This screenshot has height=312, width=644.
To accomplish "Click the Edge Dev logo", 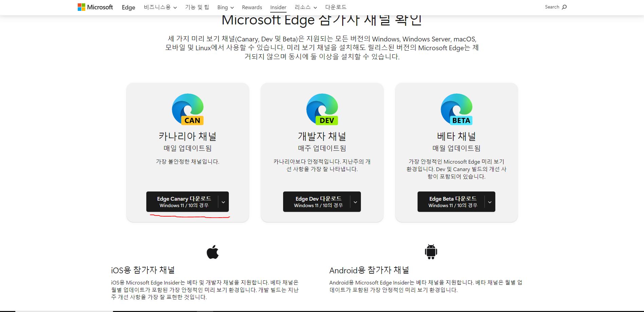I will coord(322,109).
